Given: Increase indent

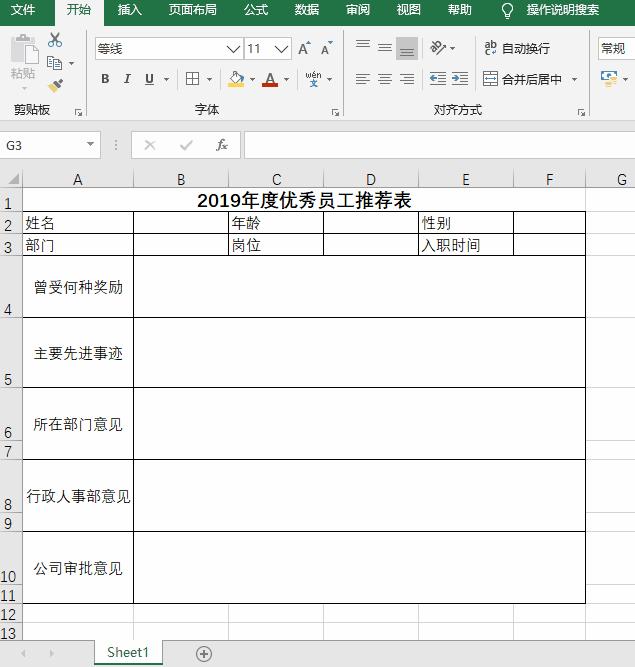Looking at the screenshot, I should tap(460, 79).
